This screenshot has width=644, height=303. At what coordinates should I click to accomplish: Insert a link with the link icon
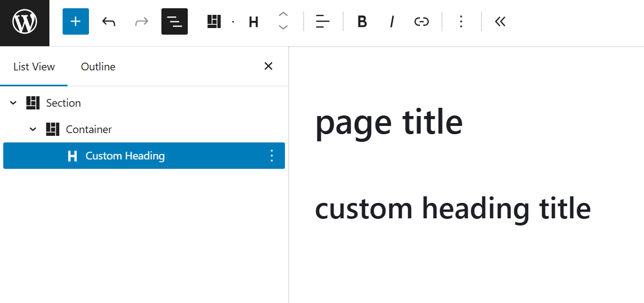pyautogui.click(x=421, y=21)
